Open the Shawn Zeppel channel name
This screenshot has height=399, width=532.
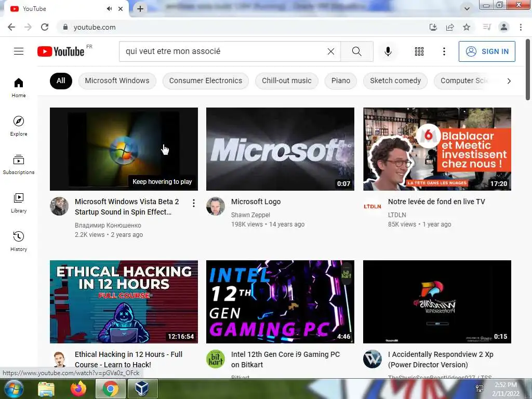[x=250, y=215]
